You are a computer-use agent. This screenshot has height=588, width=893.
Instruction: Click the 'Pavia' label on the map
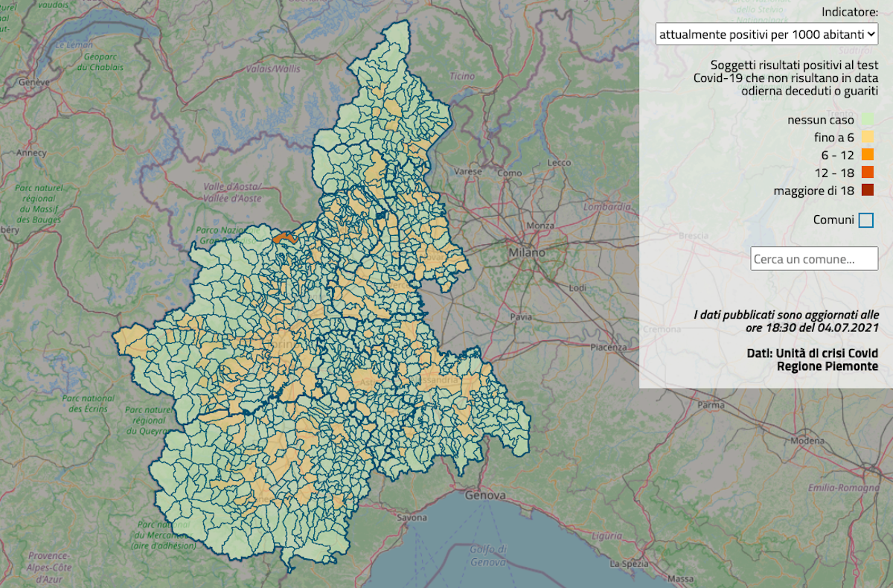pos(521,317)
